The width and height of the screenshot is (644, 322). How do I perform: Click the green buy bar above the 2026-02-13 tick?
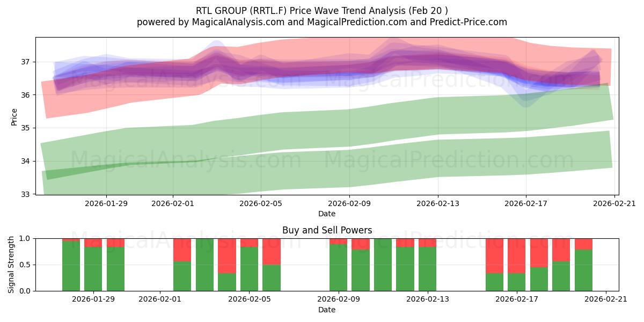click(428, 269)
